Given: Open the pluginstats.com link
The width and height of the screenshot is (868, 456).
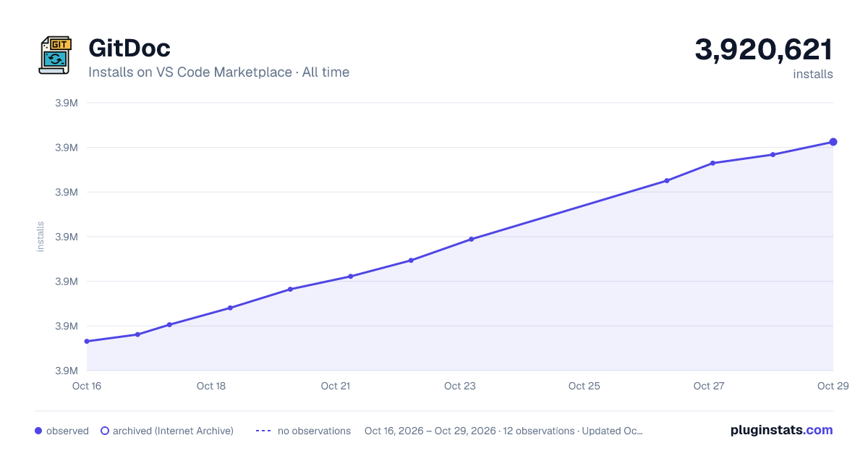Looking at the screenshot, I should click(782, 430).
